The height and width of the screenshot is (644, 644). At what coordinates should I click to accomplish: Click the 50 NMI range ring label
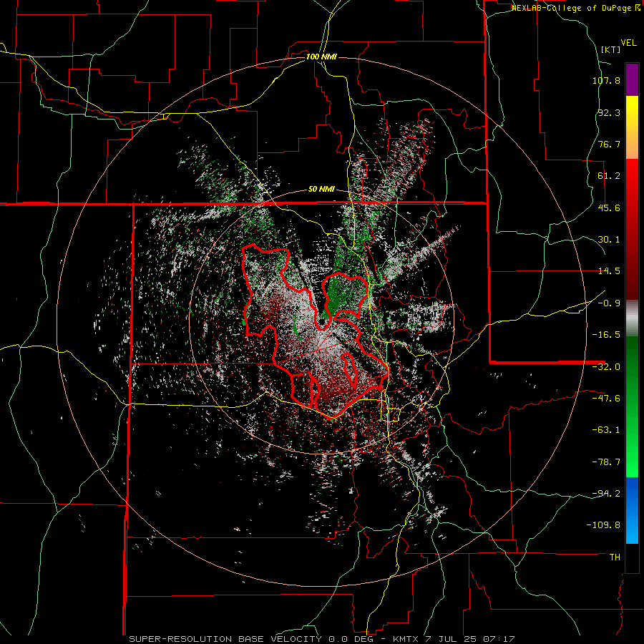321,190
